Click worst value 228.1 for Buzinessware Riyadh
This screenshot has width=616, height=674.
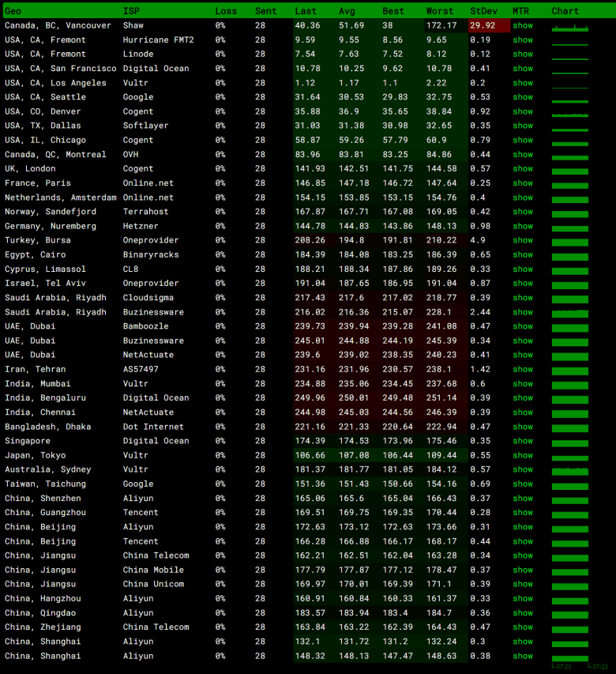[438, 312]
